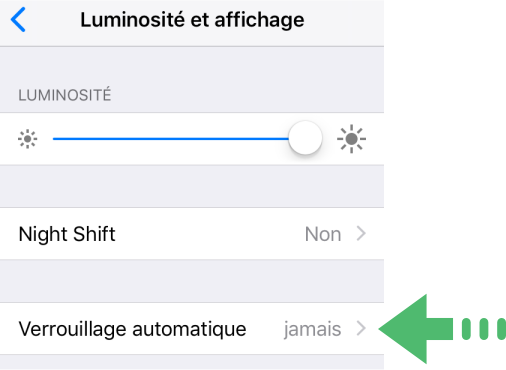Click the blue brightness slider track
Image resolution: width=506 pixels, height=370 pixels.
(x=171, y=139)
